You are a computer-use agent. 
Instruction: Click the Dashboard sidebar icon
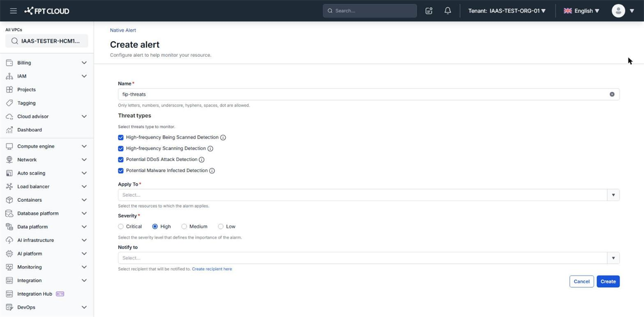tap(9, 130)
